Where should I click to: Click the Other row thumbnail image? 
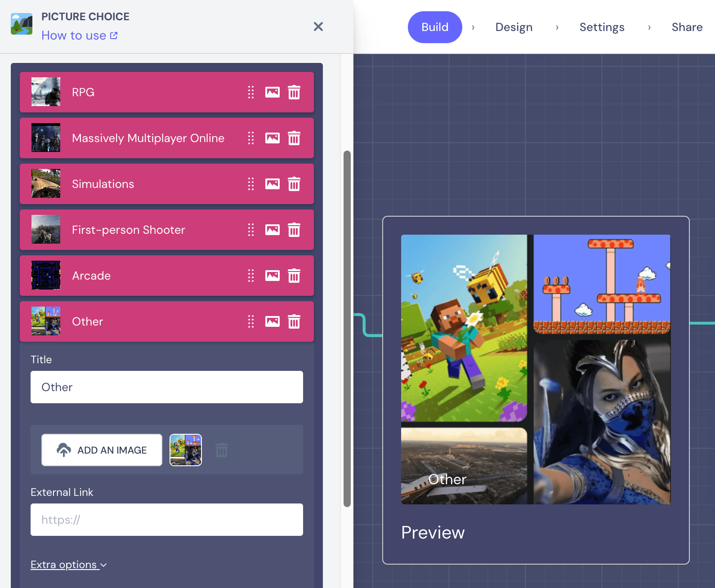point(46,321)
